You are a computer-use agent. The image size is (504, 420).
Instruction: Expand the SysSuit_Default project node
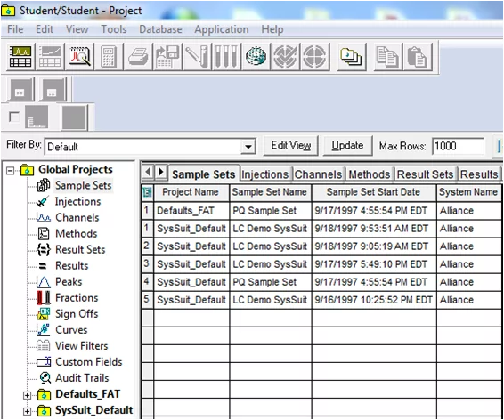(28, 411)
